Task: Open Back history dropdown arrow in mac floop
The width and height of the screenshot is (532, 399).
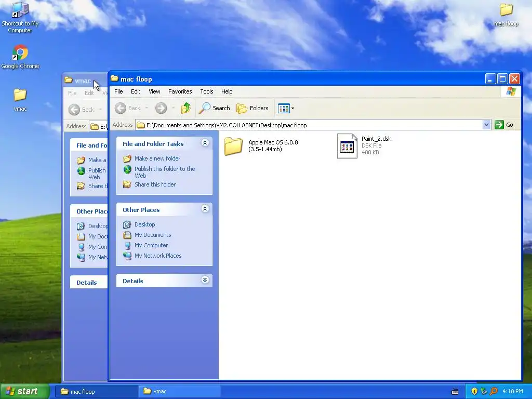Action: click(x=147, y=108)
